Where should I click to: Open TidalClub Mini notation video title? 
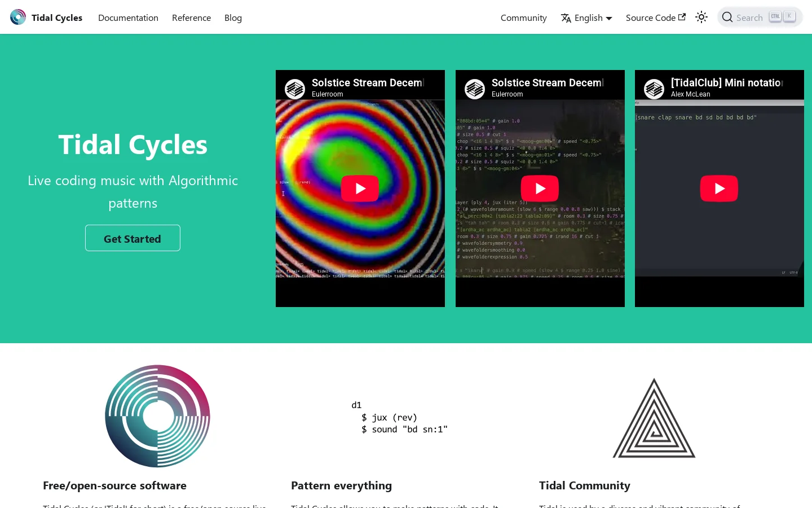tap(727, 82)
